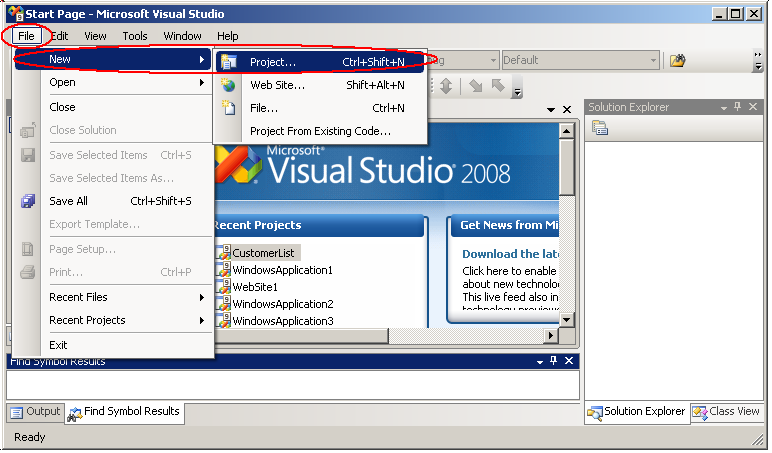The height and width of the screenshot is (453, 772).
Task: Open the WebSite1 recent project
Action: [x=255, y=287]
